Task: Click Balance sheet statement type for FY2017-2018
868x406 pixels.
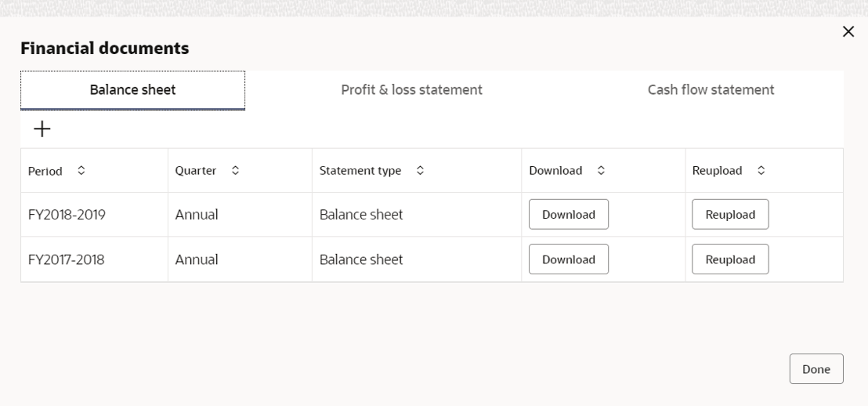Action: (x=361, y=259)
